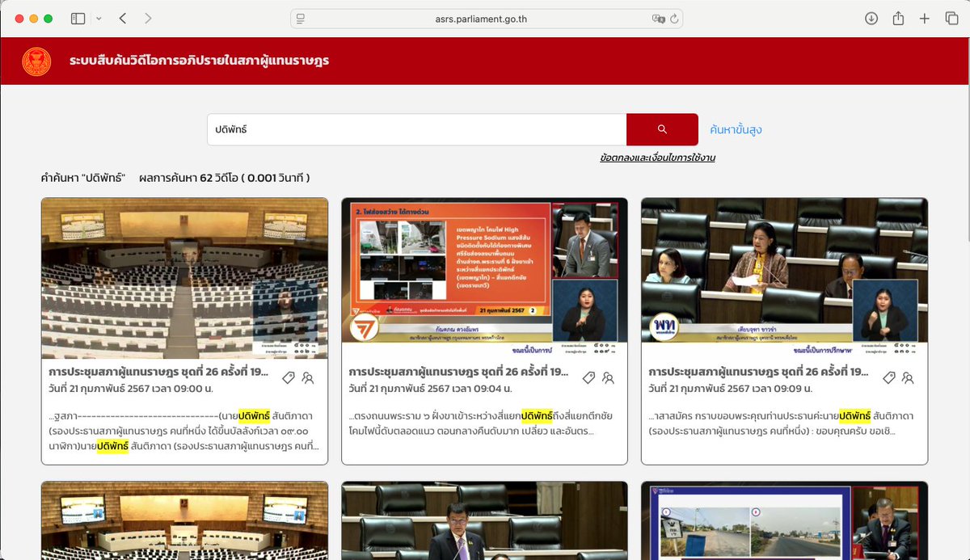
Task: Open the 09:04 น. video thumbnail
Action: pyautogui.click(x=484, y=279)
